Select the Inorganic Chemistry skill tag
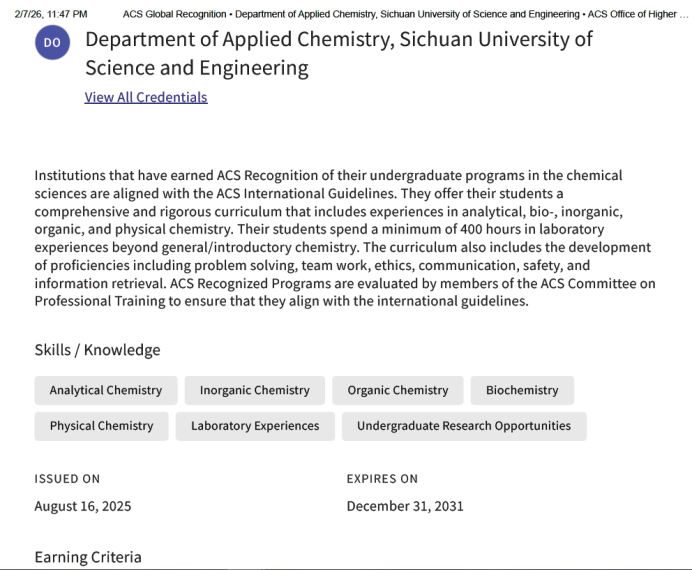Screen dimensions: 692x570 coord(254,390)
